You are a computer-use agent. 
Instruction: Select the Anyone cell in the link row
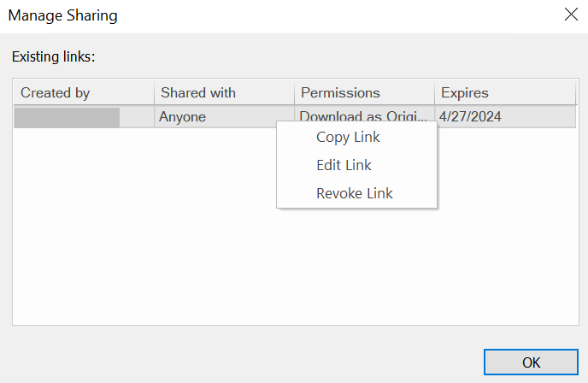point(182,116)
